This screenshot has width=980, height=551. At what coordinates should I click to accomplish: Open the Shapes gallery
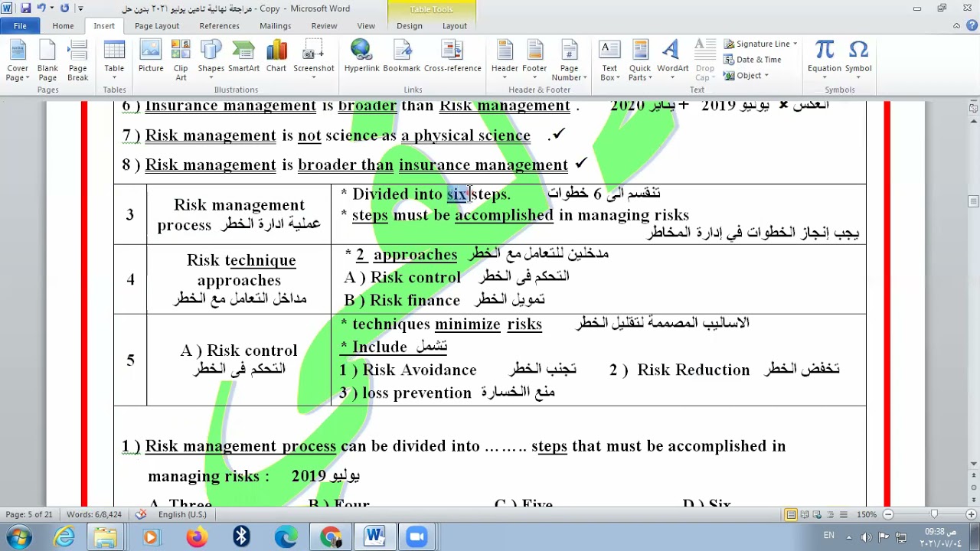coord(211,61)
